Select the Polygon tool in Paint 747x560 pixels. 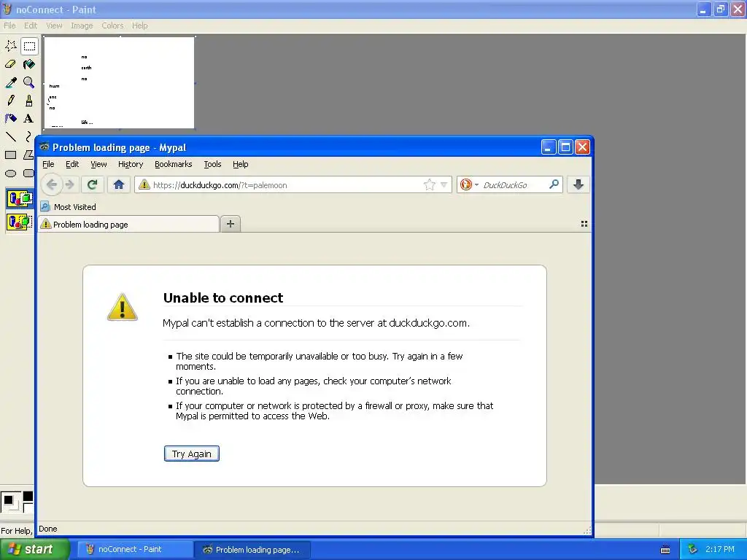(29, 155)
